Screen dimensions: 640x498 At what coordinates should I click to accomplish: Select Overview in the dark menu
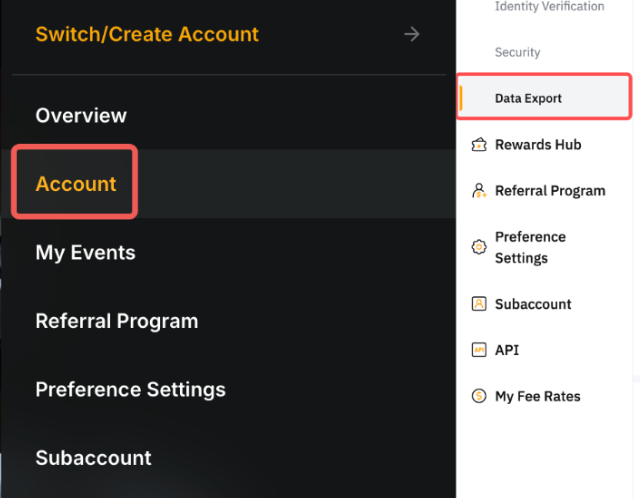tap(81, 116)
